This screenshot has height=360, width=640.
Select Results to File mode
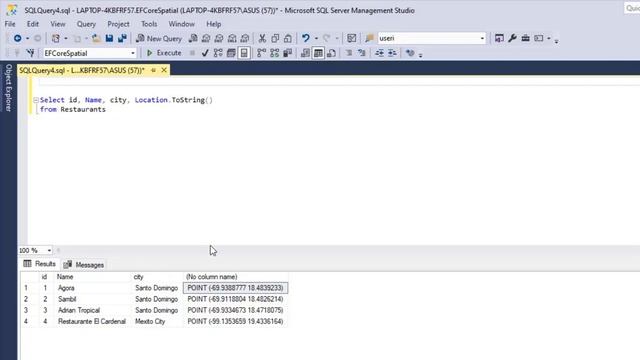[x=331, y=53]
